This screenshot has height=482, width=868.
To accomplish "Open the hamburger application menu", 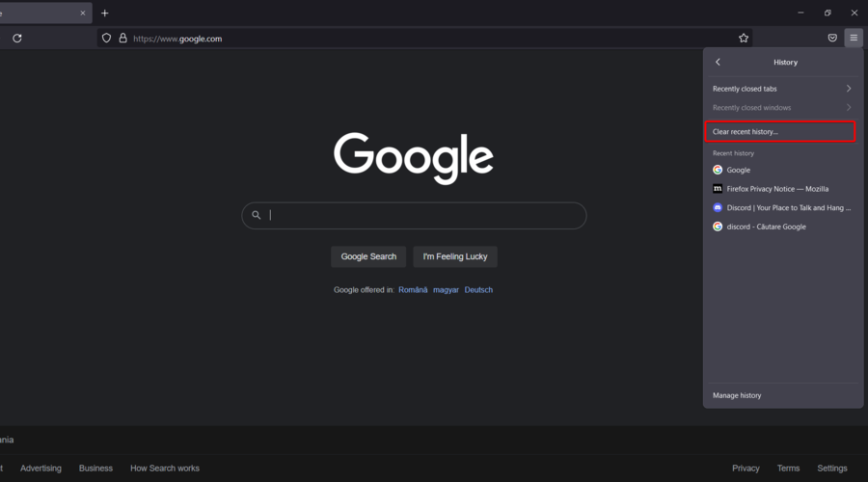I will coord(854,39).
